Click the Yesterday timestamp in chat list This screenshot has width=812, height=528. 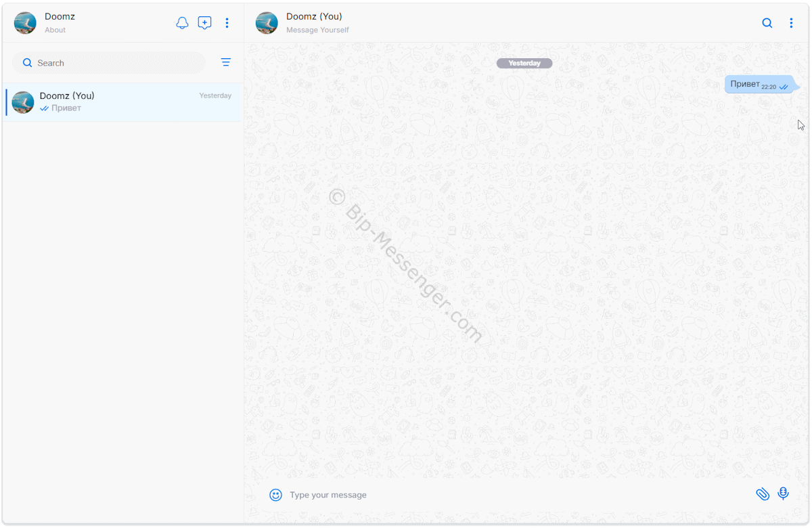click(x=215, y=95)
